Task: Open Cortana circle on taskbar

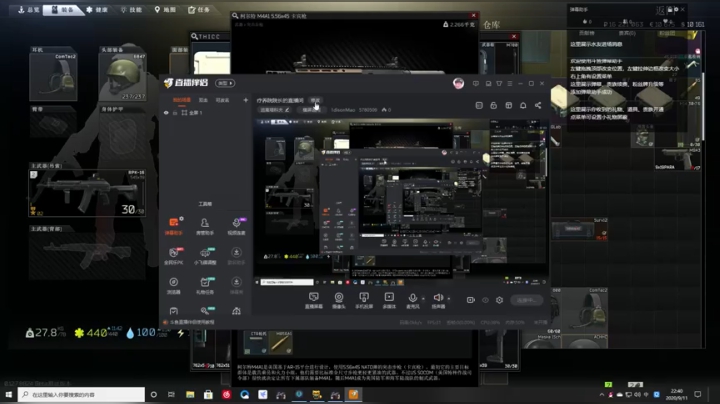Action: click(153, 394)
